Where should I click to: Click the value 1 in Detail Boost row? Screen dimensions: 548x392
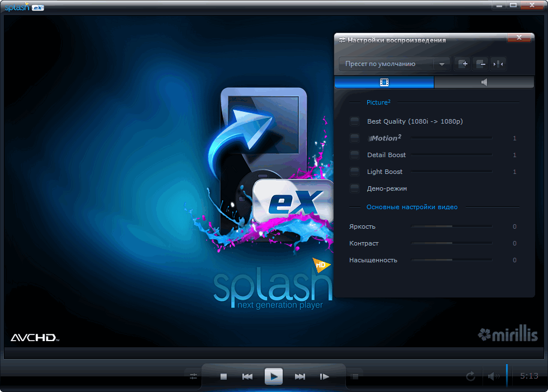pyautogui.click(x=514, y=155)
